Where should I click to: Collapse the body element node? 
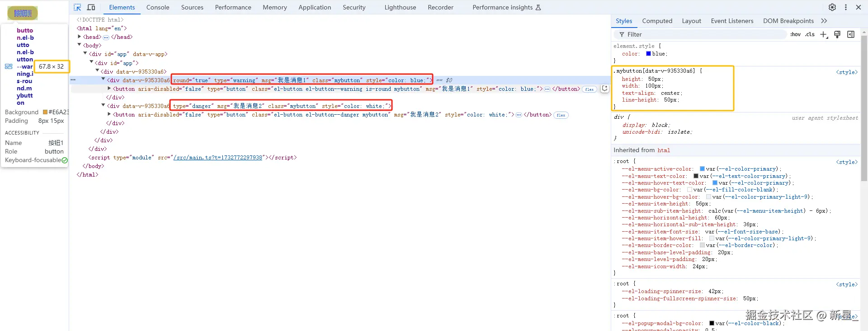pos(79,45)
